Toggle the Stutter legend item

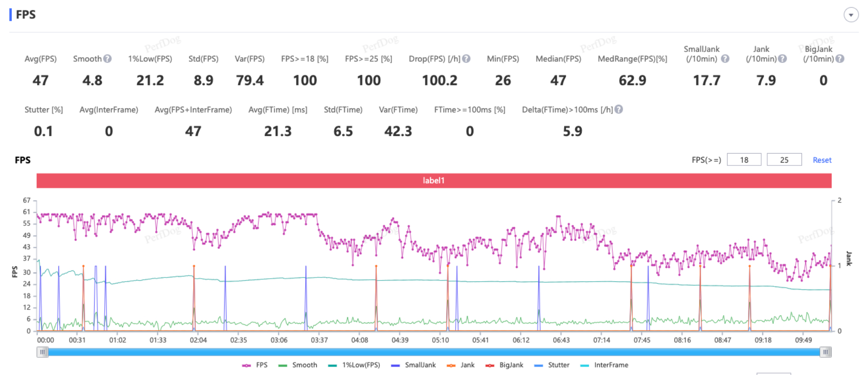552,365
